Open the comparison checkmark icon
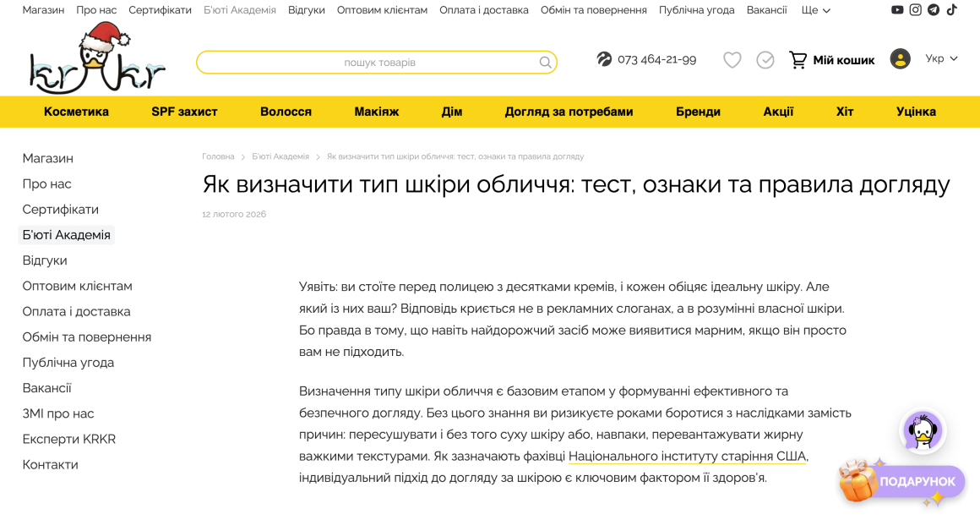This screenshot has height=520, width=980. click(x=765, y=60)
